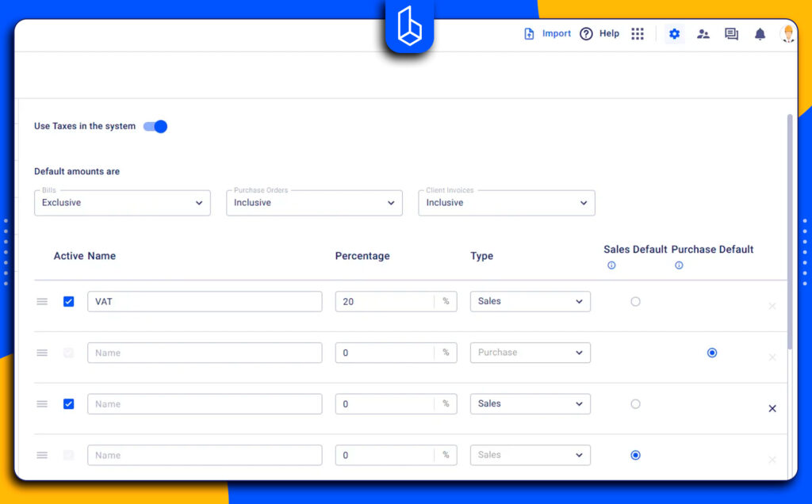
Task: Expand the Type dropdown on the VAT row
Action: click(x=530, y=301)
